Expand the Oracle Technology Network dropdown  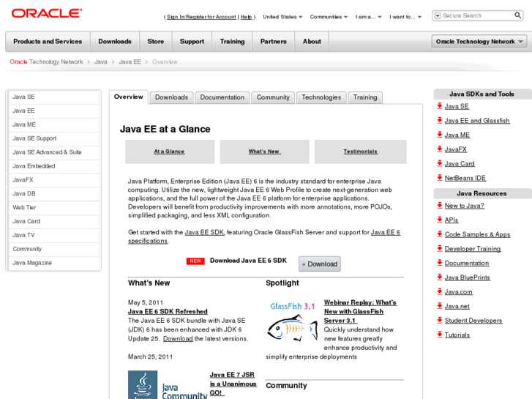(x=479, y=42)
